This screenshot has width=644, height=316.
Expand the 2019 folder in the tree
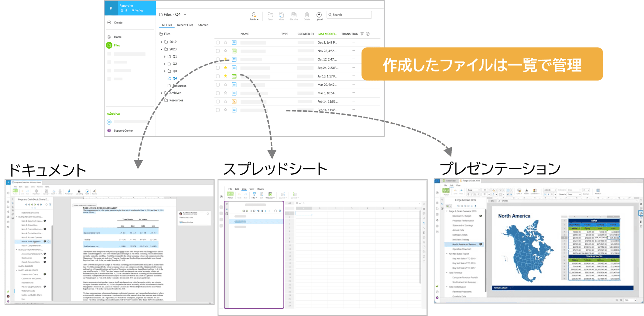(x=161, y=42)
